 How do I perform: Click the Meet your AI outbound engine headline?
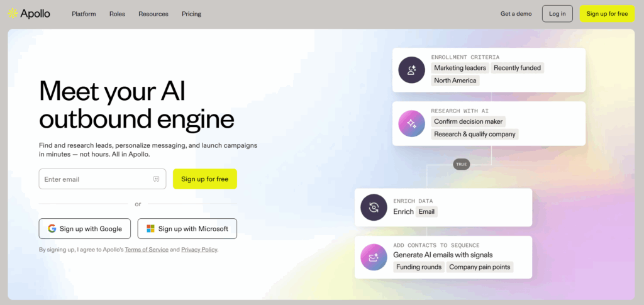click(x=136, y=105)
